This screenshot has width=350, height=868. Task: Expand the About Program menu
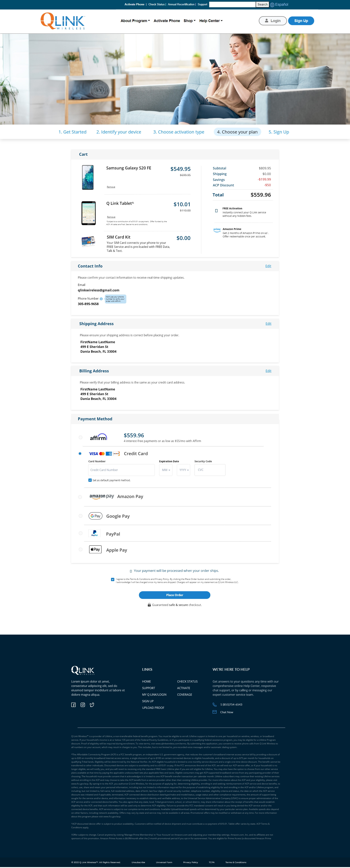tap(135, 21)
